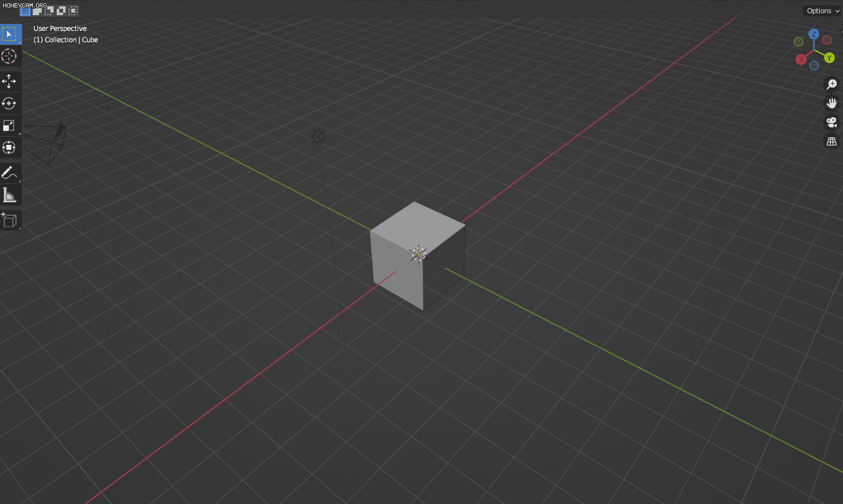
Task: Toggle the camera view
Action: point(832,122)
